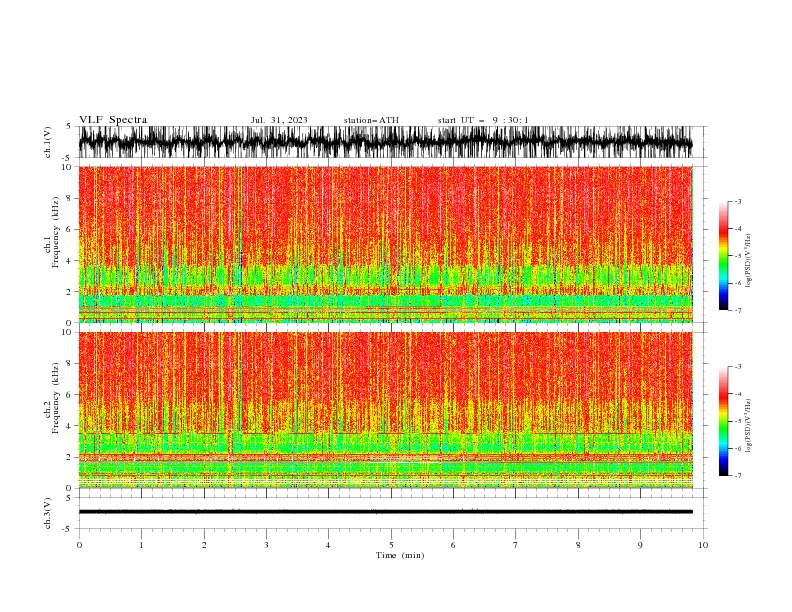The width and height of the screenshot is (792, 612).
Task: Click the ch.1 (V) waveform trace panel
Action: pos(385,142)
